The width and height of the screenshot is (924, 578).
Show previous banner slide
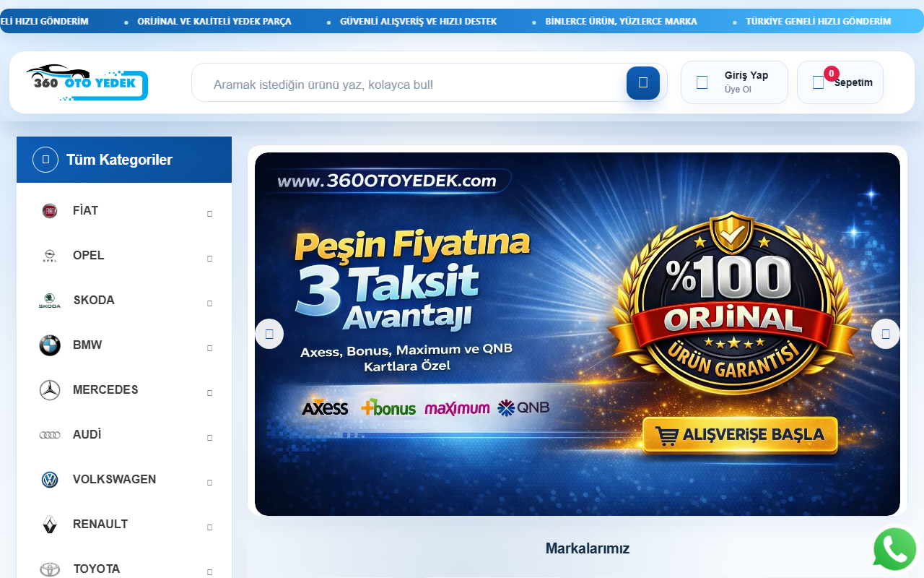pos(269,334)
